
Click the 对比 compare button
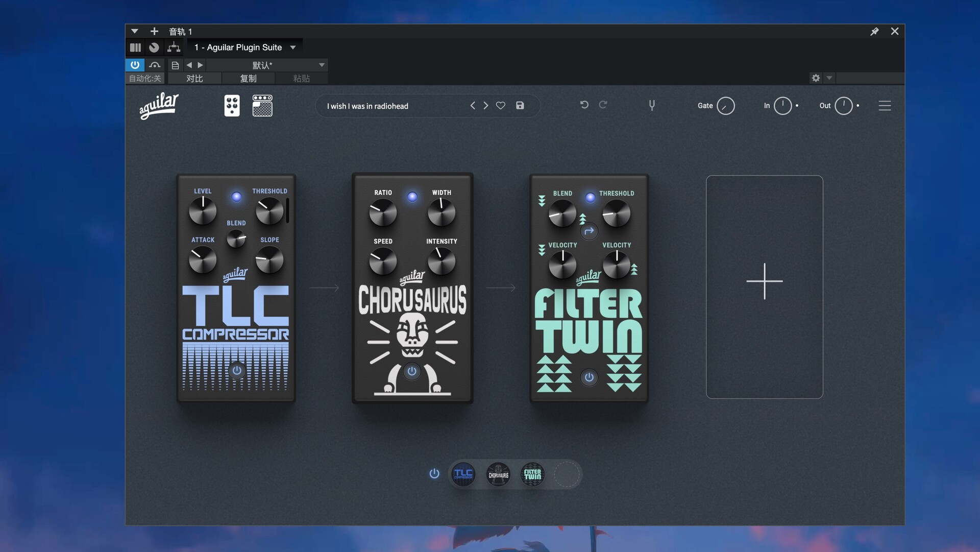pyautogui.click(x=194, y=79)
